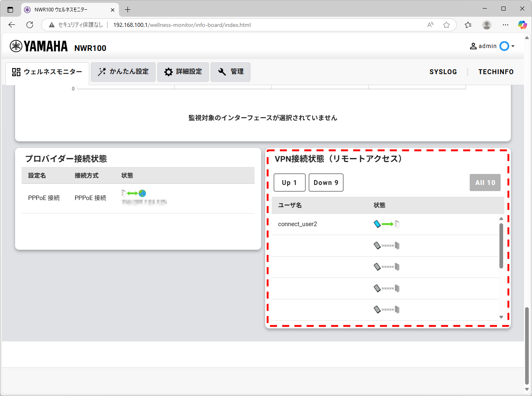Click a disconnected VPN user icon
Screen dimensions: 532x396
click(x=386, y=245)
